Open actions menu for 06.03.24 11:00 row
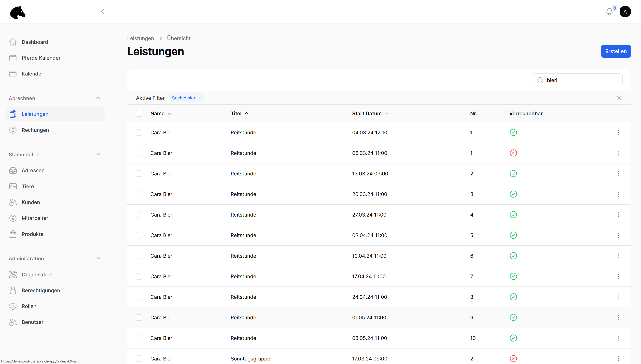Viewport: 641px width, 364px height. [619, 153]
